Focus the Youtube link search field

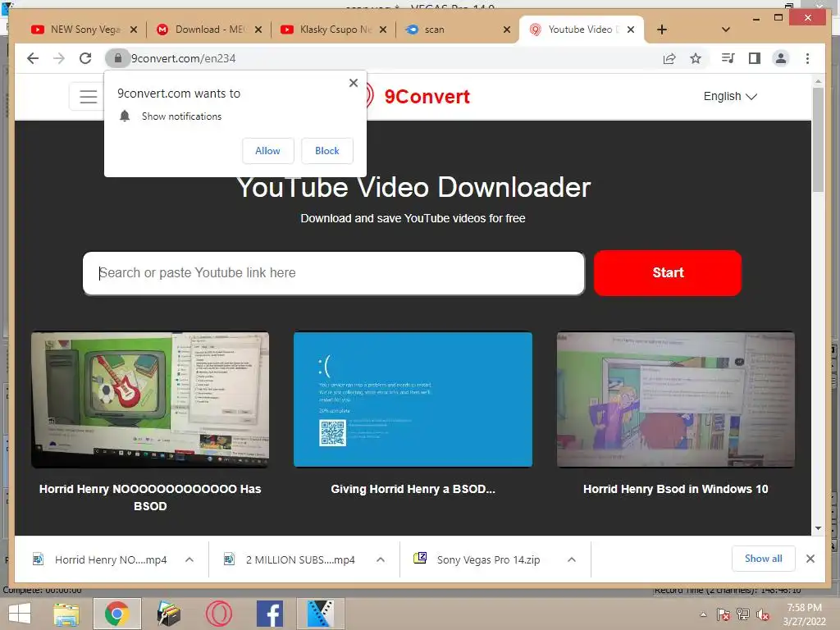333,272
